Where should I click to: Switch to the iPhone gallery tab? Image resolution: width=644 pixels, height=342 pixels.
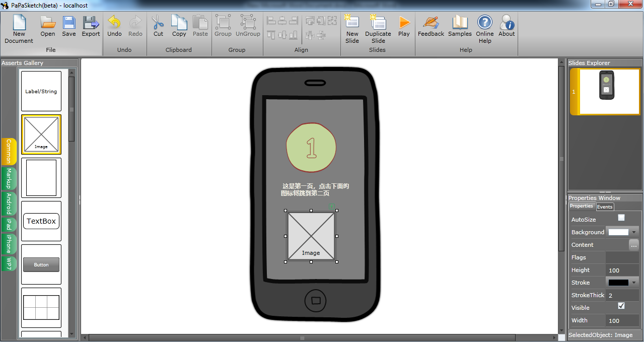pyautogui.click(x=9, y=244)
